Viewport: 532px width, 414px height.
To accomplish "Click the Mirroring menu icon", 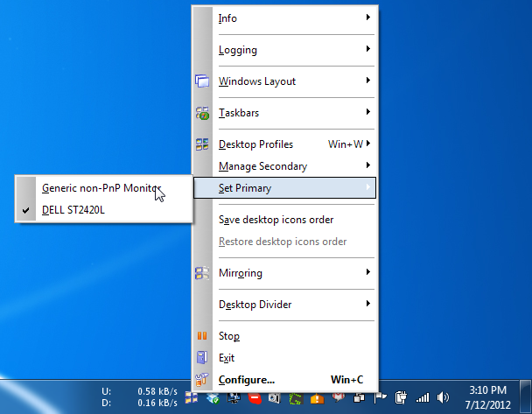I will tap(202, 273).
